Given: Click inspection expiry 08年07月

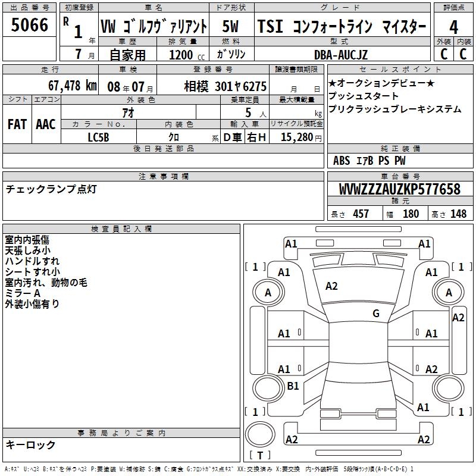Looking at the screenshot, I should (x=130, y=87).
